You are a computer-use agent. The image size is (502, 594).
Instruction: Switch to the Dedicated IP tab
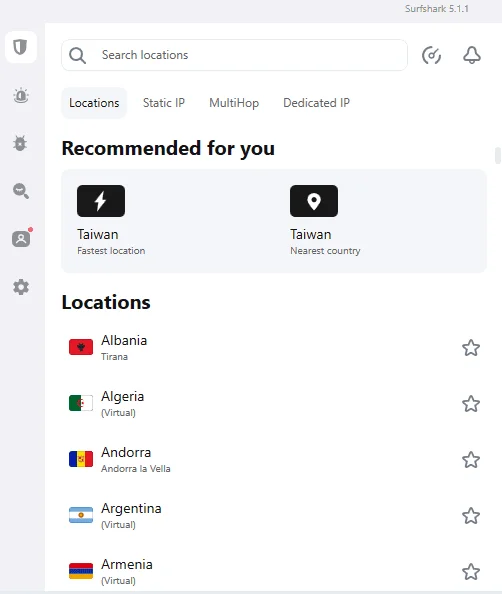[x=316, y=103]
